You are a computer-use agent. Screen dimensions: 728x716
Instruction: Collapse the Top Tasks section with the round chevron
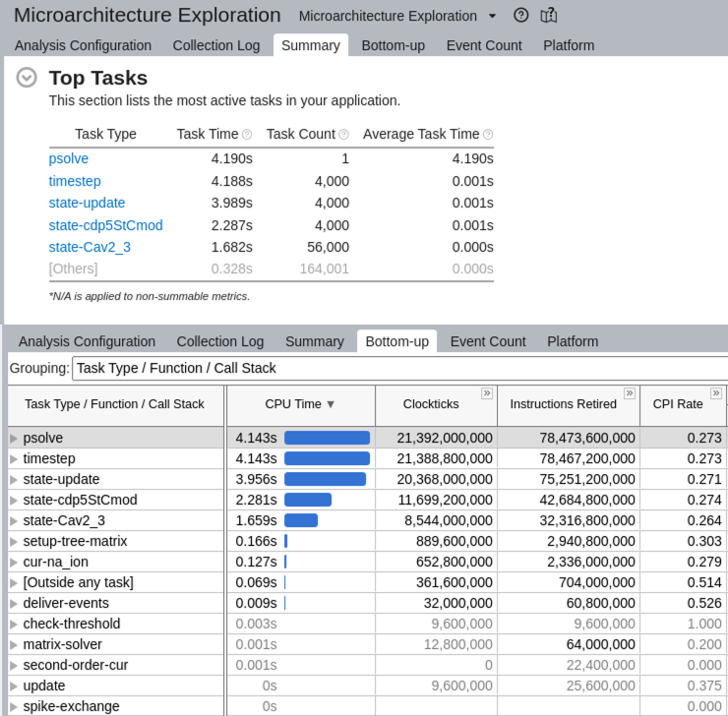point(27,78)
